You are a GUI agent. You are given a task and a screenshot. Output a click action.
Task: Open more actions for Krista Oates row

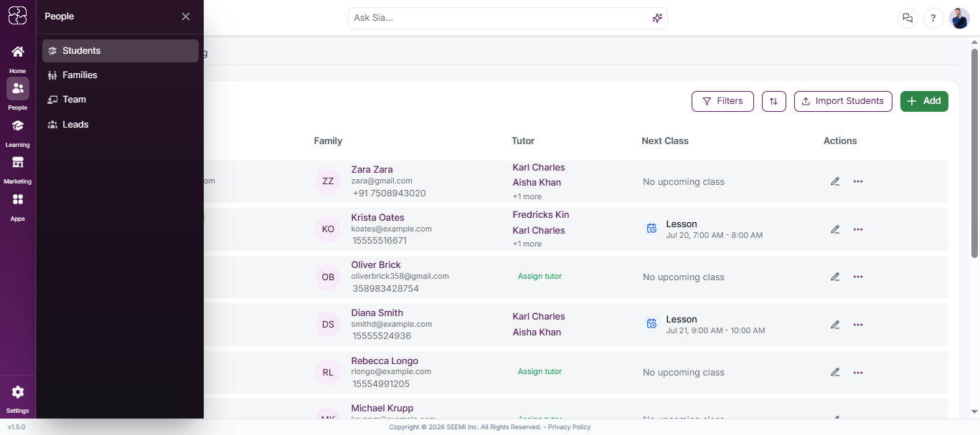pyautogui.click(x=858, y=229)
